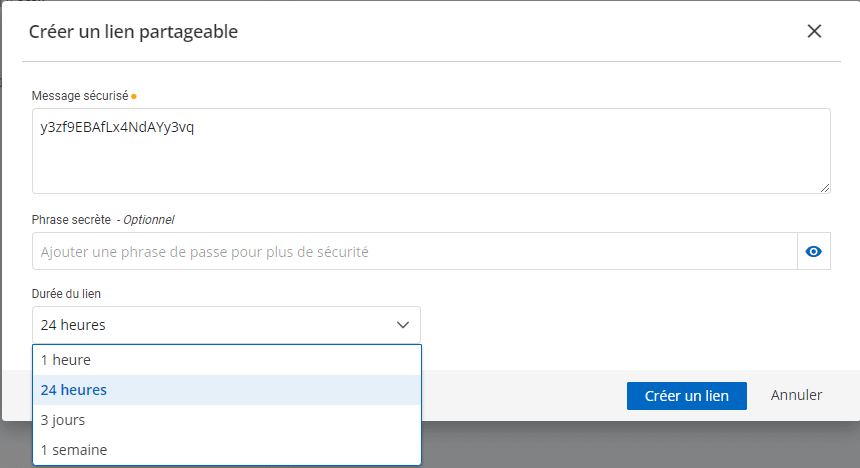The image size is (860, 468).
Task: Pick 3 jours as the link duration
Action: click(x=226, y=420)
